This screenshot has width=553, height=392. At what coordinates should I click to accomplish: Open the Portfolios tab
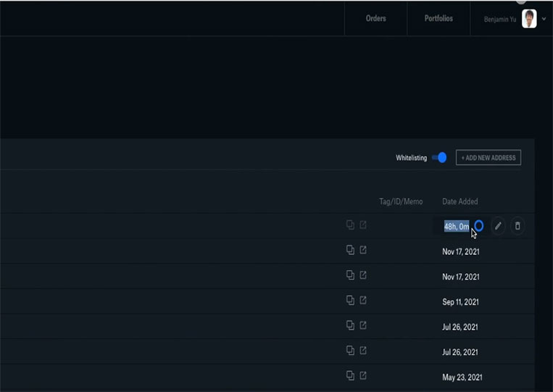pos(438,18)
